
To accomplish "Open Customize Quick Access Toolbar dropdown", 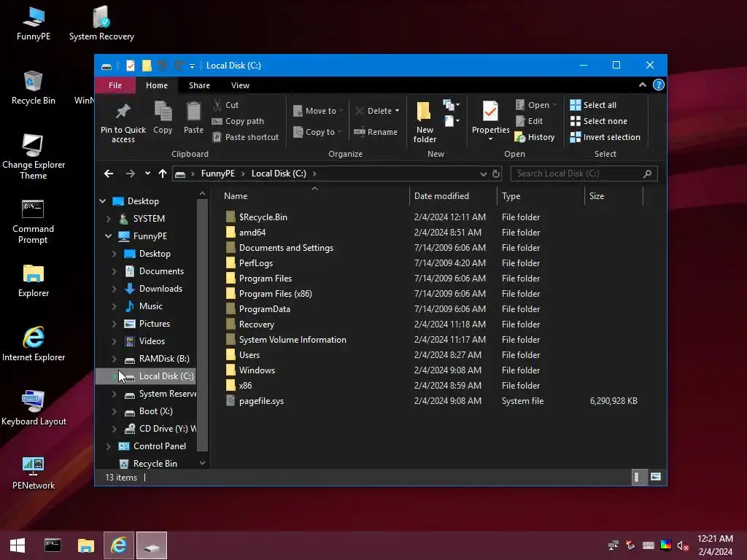I will click(x=192, y=66).
